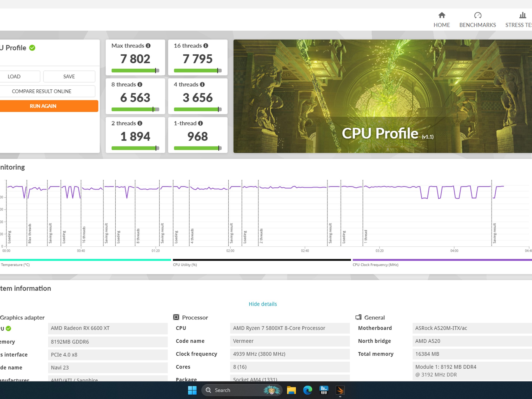The width and height of the screenshot is (532, 399).
Task: Click the Hide details link
Action: point(263,304)
